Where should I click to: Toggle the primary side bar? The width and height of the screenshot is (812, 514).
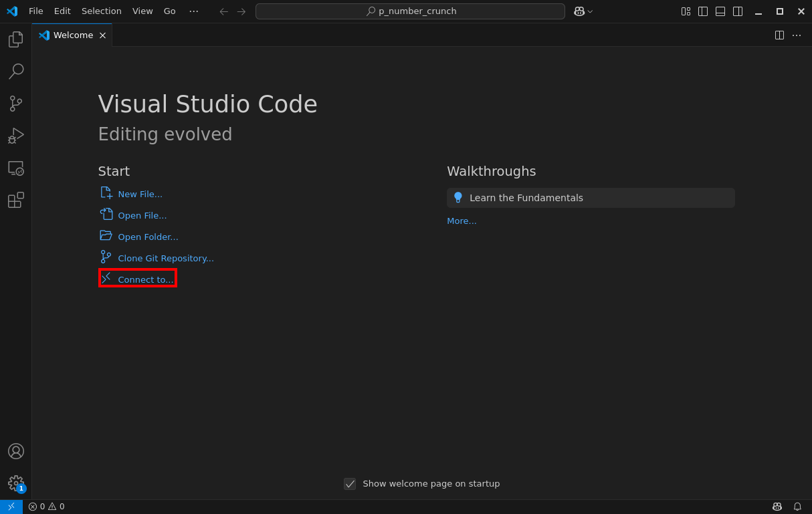click(x=703, y=11)
